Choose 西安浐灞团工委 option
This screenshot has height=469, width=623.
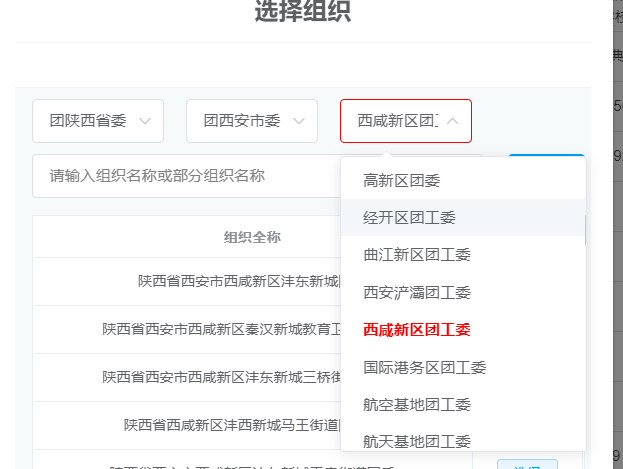[463, 293]
